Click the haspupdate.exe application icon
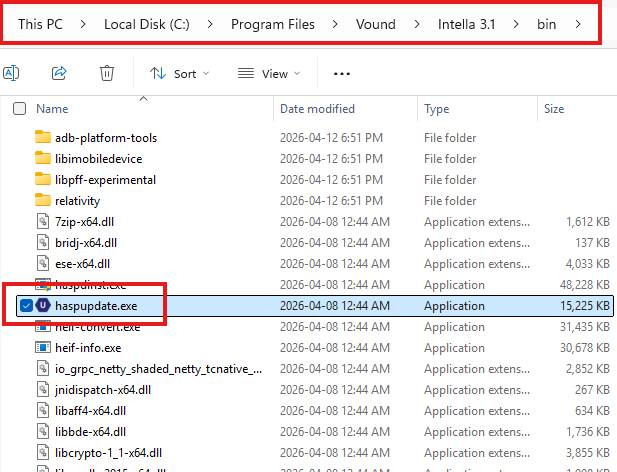The width and height of the screenshot is (617, 472). (x=42, y=305)
